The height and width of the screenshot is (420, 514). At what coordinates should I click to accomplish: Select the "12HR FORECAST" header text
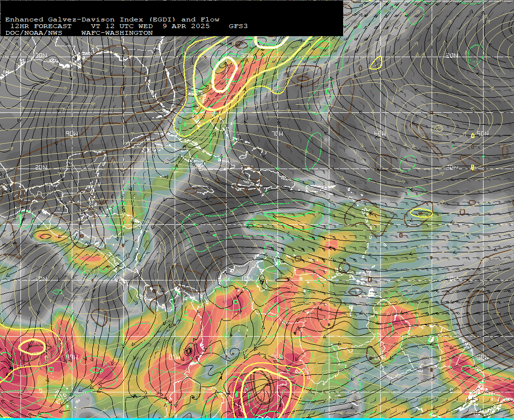point(40,26)
